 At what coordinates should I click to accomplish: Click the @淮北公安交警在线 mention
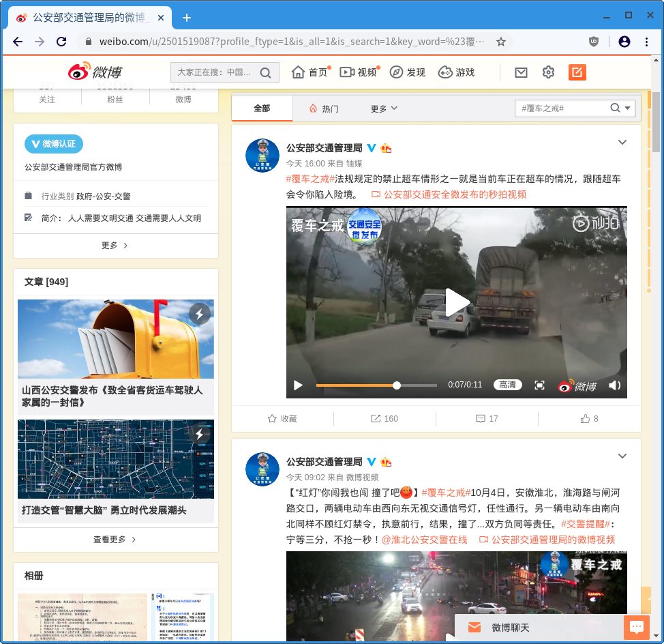(x=424, y=540)
